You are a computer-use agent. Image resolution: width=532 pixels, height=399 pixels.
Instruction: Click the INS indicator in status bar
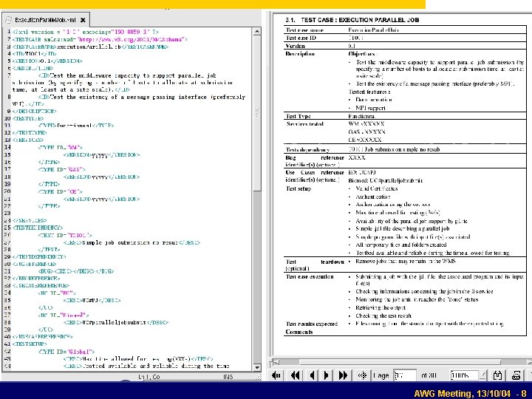[x=229, y=377]
